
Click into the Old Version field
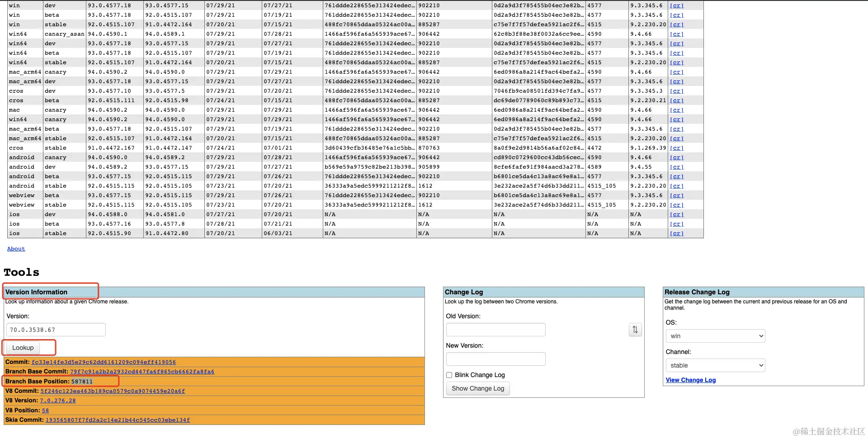click(x=496, y=330)
